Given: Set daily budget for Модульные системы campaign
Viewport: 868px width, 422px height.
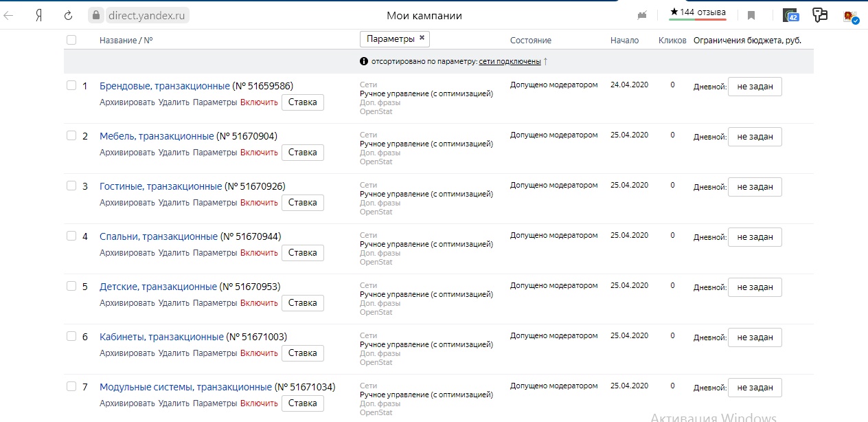Looking at the screenshot, I should [755, 388].
